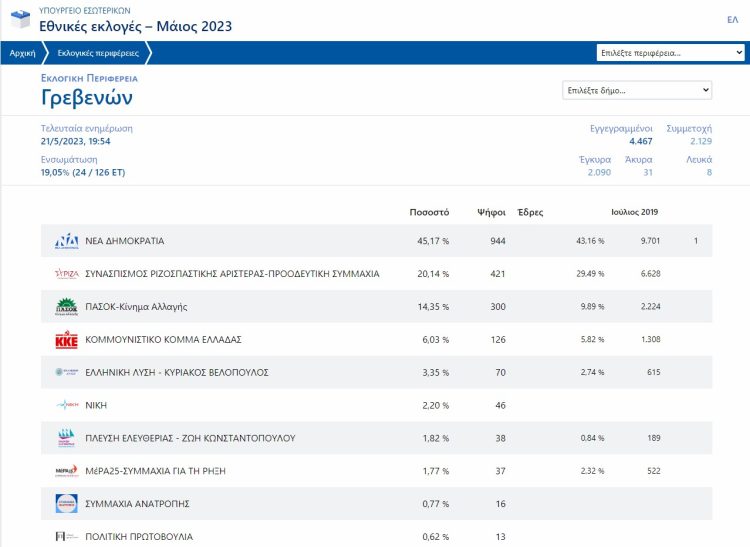Click the Άκυρα value 31
The image size is (750, 547).
(648, 172)
